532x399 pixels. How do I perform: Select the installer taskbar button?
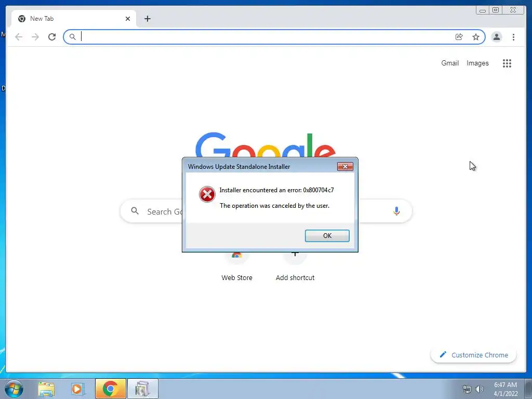[143, 389]
